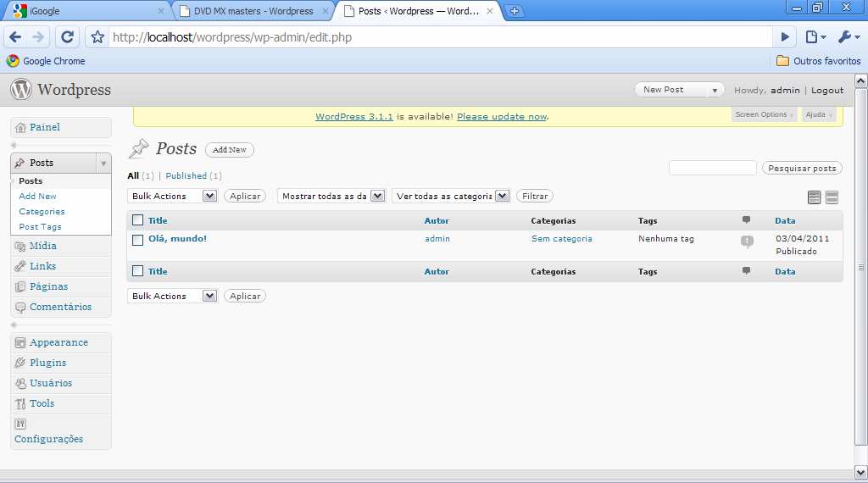The height and width of the screenshot is (483, 868).
Task: Open the Sem categoria link
Action: 562,238
